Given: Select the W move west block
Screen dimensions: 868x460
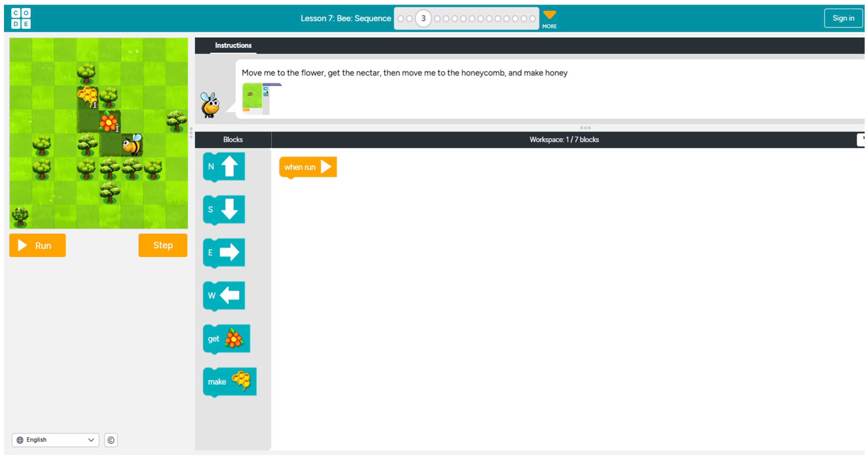Looking at the screenshot, I should pyautogui.click(x=224, y=296).
